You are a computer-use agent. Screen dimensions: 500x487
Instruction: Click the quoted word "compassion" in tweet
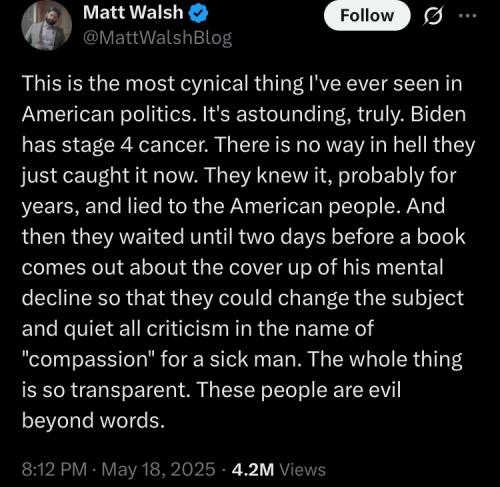89,360
